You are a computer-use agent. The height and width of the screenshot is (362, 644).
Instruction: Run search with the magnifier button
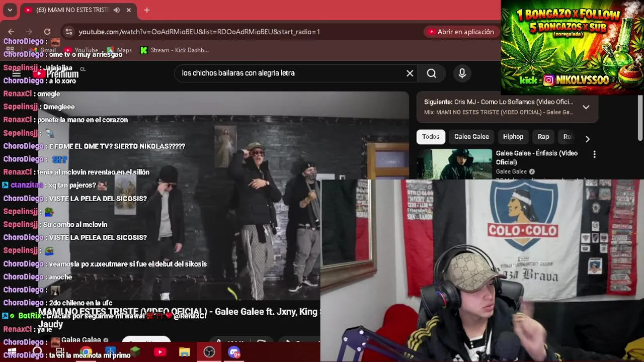[x=432, y=73]
